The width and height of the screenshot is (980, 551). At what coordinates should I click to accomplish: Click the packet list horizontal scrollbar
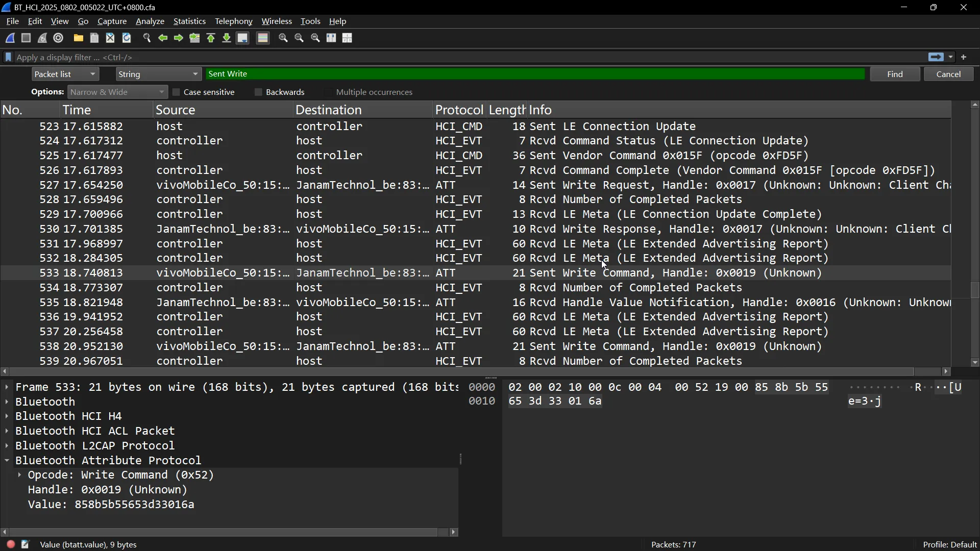pos(459,372)
